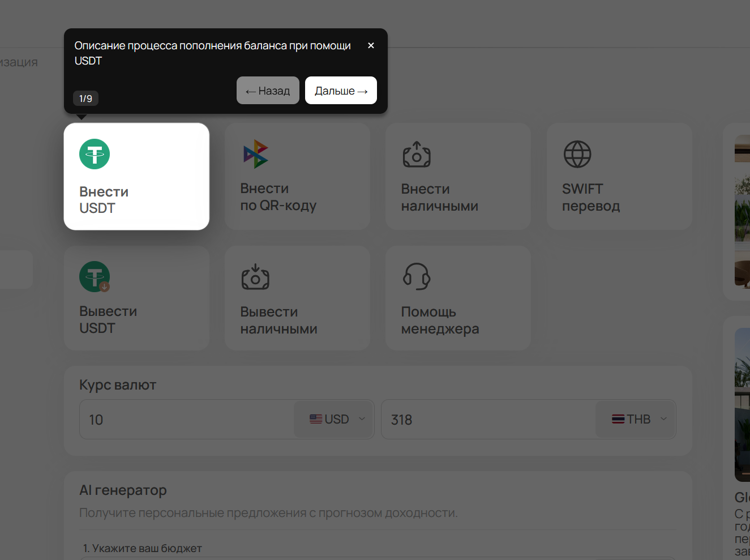The width and height of the screenshot is (750, 560).
Task: Click the Вывести USDT label
Action: coord(108,320)
